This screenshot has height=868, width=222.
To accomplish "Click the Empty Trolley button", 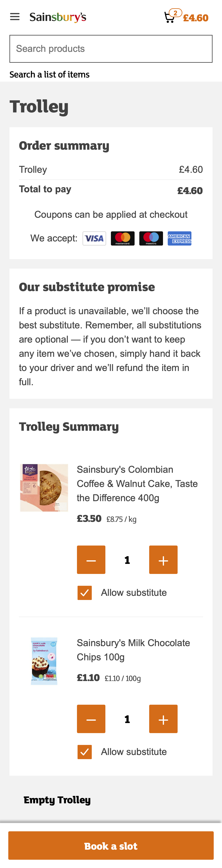I will (x=57, y=800).
